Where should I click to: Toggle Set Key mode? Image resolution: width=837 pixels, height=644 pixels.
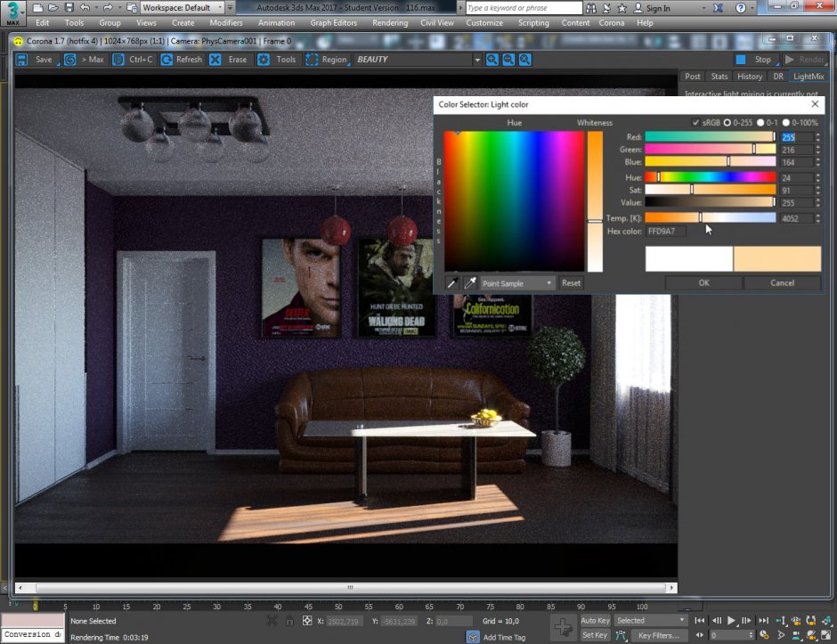[595, 635]
